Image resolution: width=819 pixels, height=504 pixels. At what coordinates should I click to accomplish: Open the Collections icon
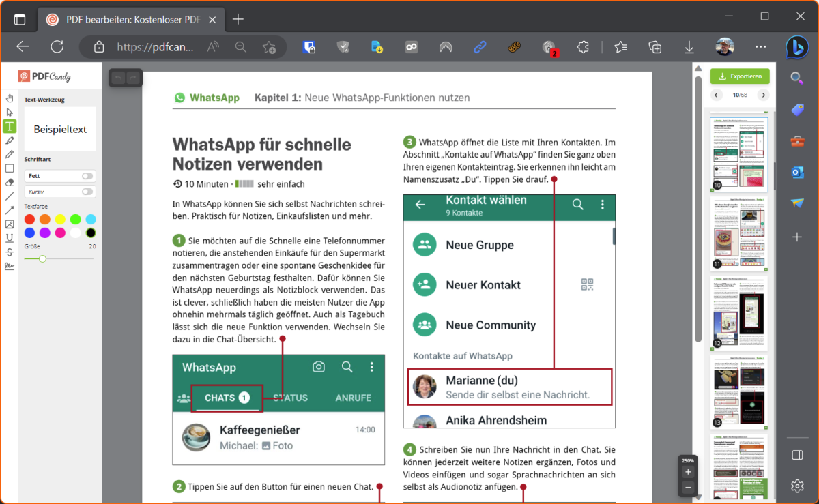click(655, 47)
